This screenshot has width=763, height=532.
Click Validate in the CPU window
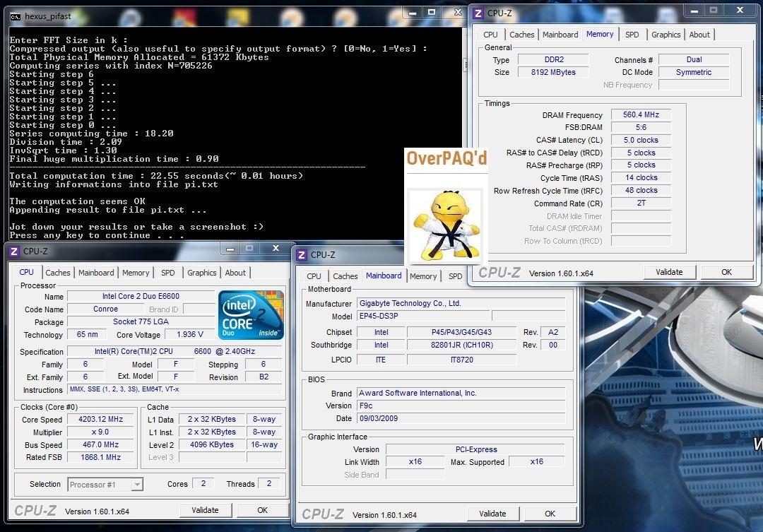(x=205, y=510)
